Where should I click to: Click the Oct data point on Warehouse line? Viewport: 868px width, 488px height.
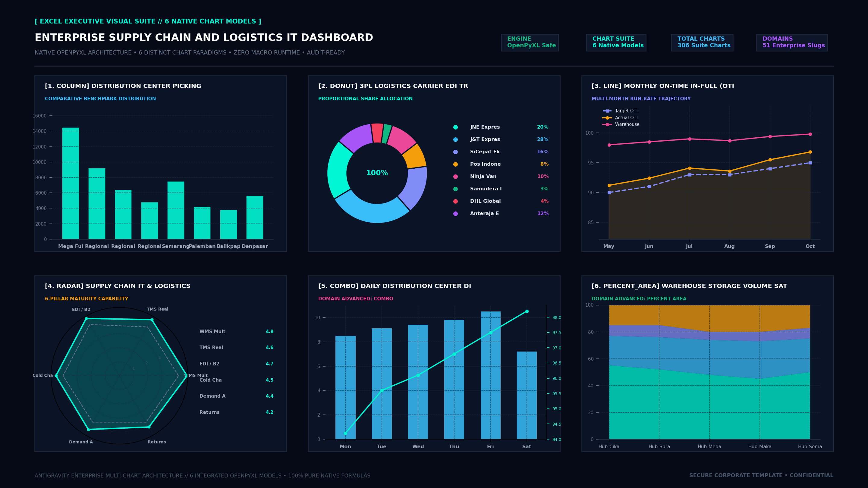(x=810, y=134)
